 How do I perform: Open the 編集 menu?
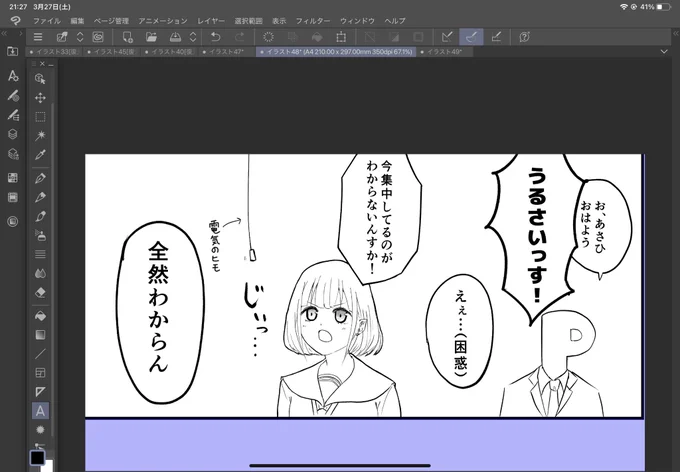(x=77, y=20)
